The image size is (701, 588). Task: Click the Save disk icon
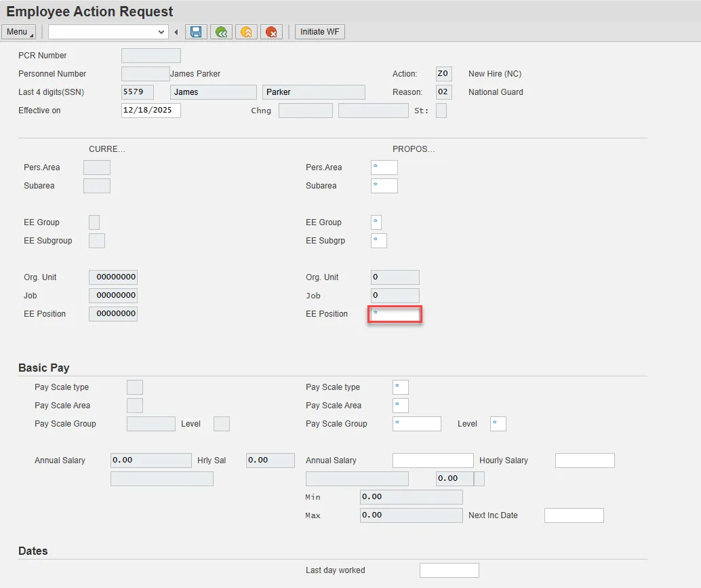click(x=196, y=32)
